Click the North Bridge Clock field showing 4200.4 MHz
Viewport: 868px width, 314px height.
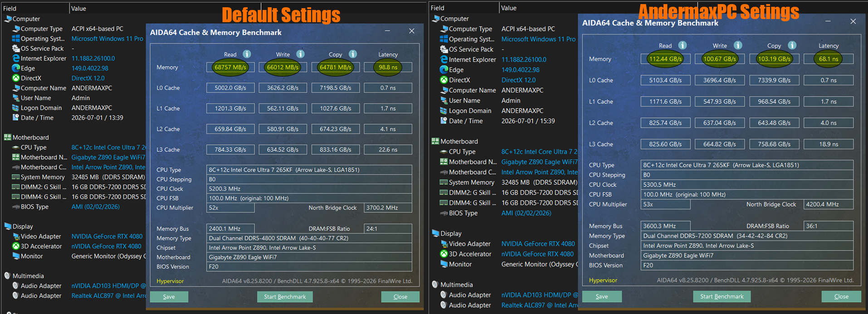[829, 204]
